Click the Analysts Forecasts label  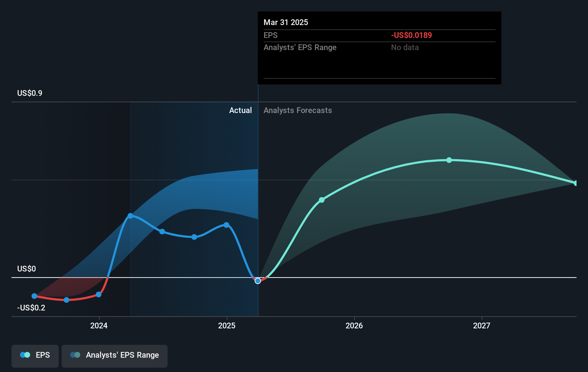point(298,111)
